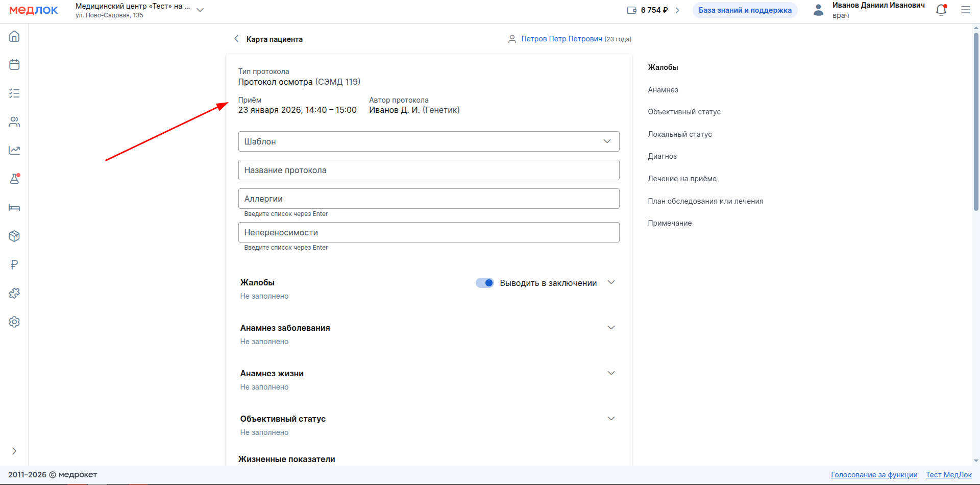Screen dimensions: 980x485
Task: Open the laboratory flask icon
Action: (14, 179)
